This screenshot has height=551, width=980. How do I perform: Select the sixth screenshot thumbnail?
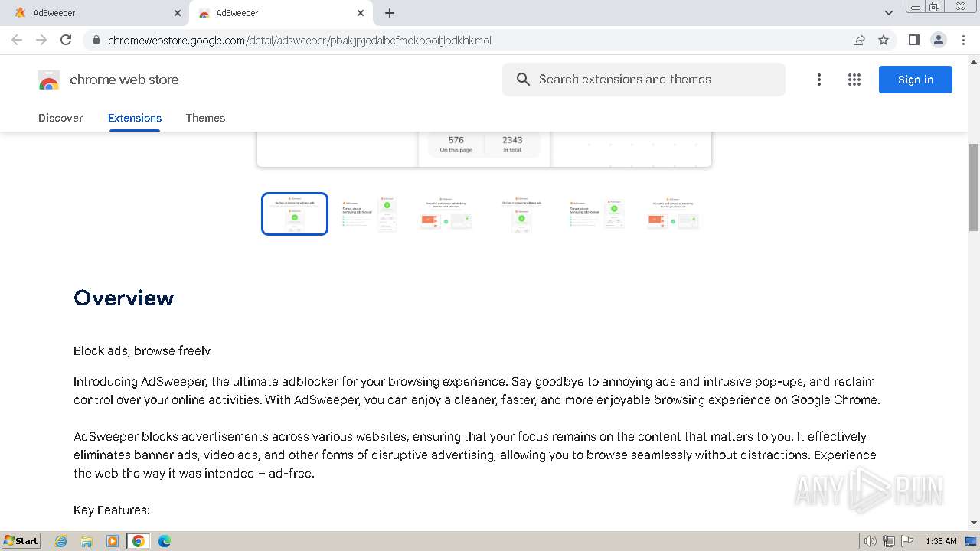pos(673,214)
